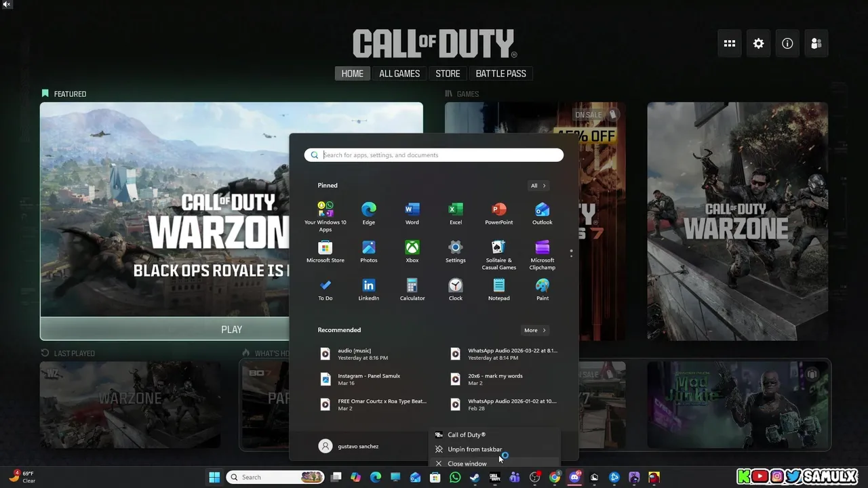
Task: Open WhatsApp Audio 2026-03-22 file
Action: click(x=505, y=354)
